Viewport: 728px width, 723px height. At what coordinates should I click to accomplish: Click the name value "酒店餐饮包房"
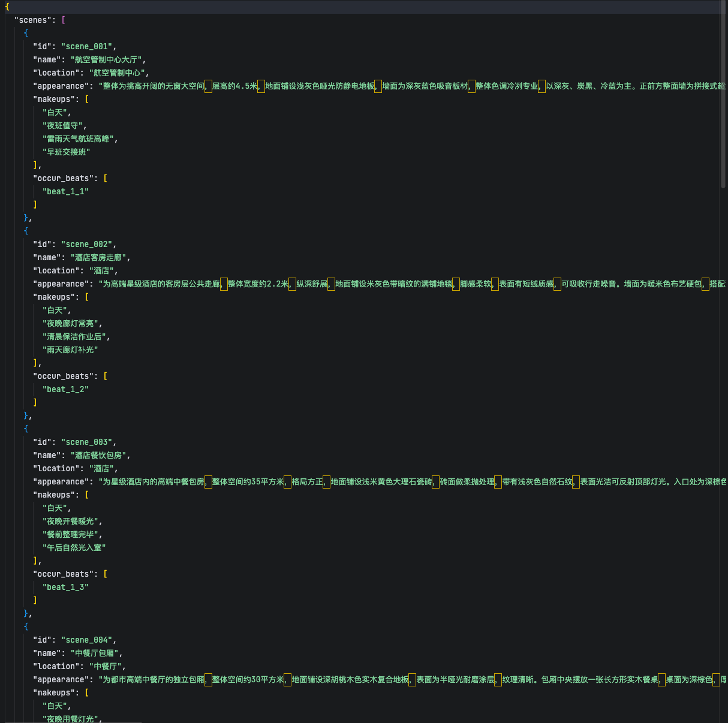click(x=100, y=455)
